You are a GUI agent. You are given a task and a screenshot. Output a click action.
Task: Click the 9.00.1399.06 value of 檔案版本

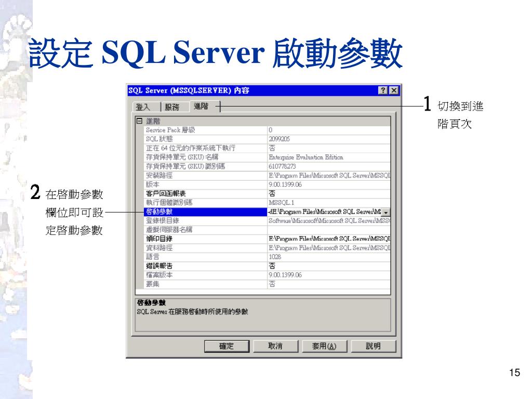[285, 275]
